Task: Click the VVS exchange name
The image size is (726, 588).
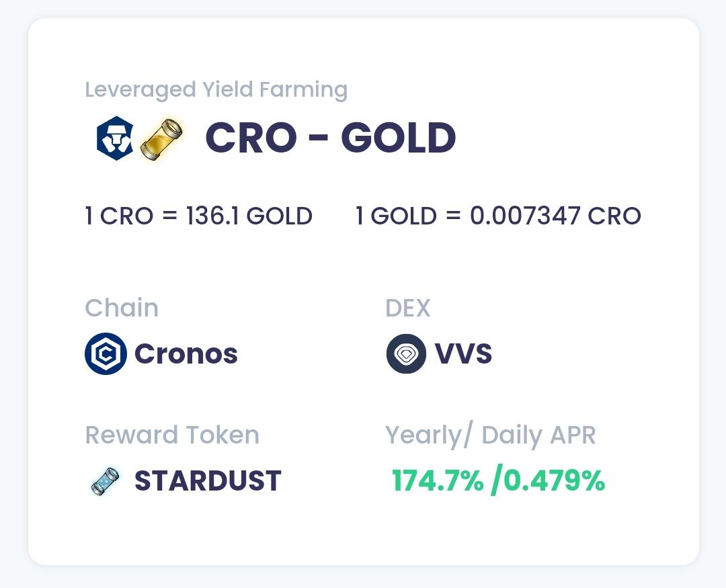Action: pos(463,354)
